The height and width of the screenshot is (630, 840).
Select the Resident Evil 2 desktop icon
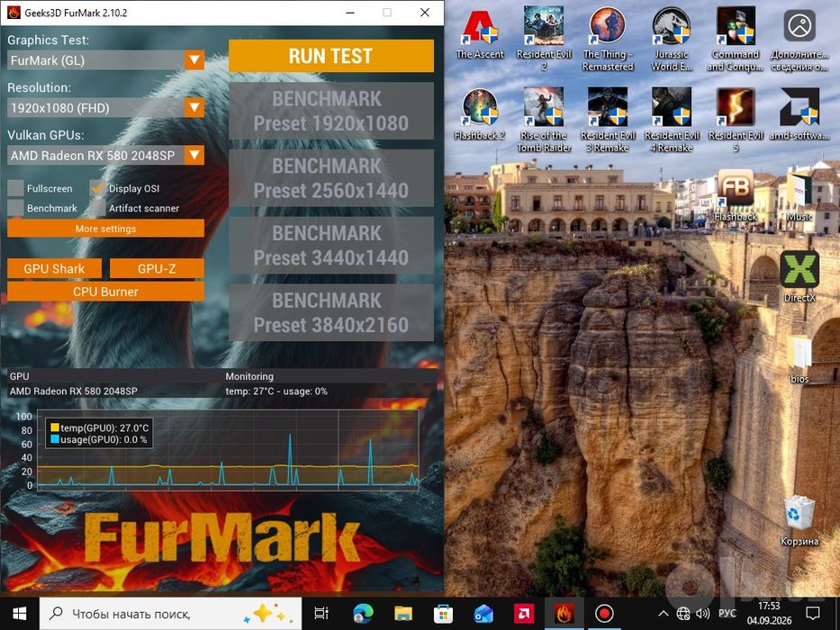point(544,39)
